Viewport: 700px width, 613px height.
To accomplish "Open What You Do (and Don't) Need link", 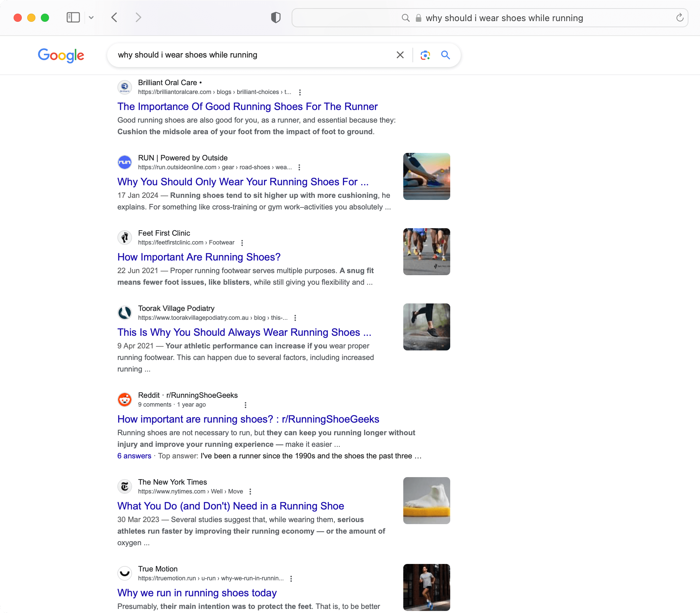I will tap(231, 506).
